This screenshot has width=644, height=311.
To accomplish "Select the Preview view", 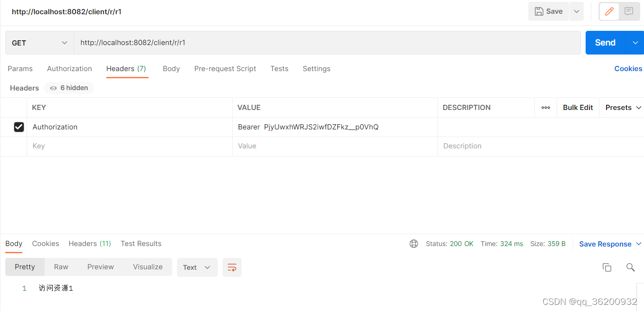I will coord(101,267).
